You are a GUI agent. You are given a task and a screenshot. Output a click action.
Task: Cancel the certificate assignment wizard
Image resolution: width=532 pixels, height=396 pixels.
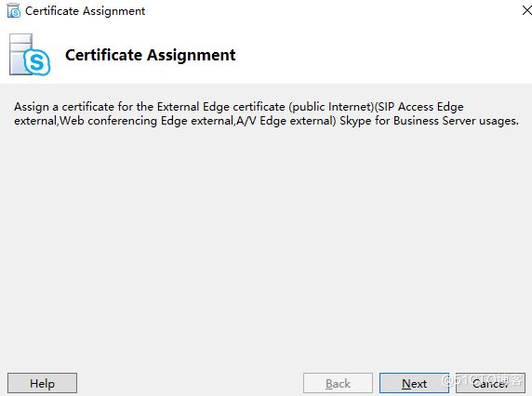pyautogui.click(x=490, y=384)
